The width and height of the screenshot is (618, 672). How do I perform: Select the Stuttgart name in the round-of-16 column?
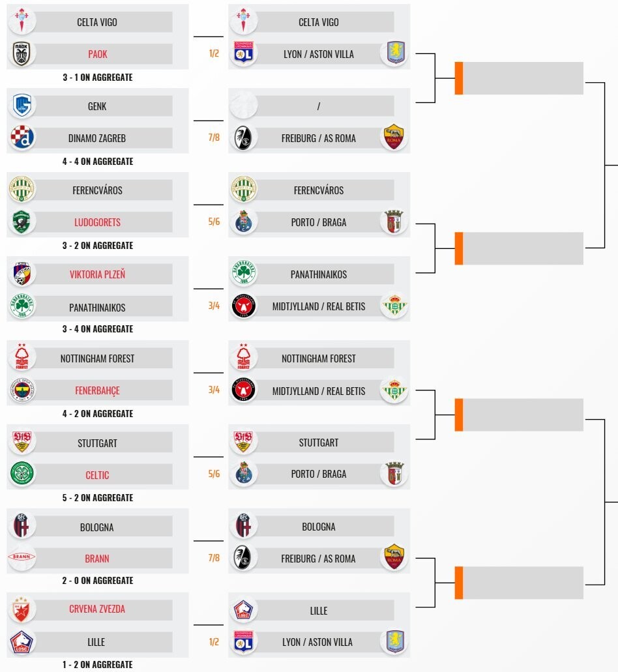click(319, 443)
